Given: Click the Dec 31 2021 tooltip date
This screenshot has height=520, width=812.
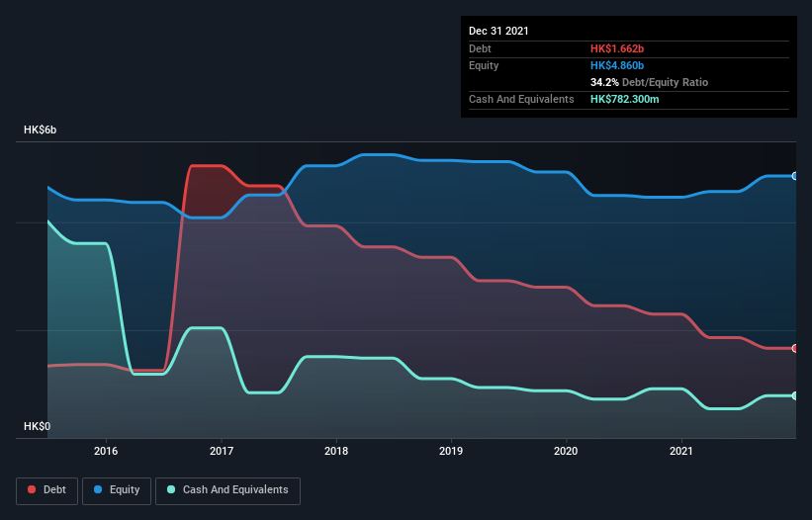Looking at the screenshot, I should [x=498, y=31].
